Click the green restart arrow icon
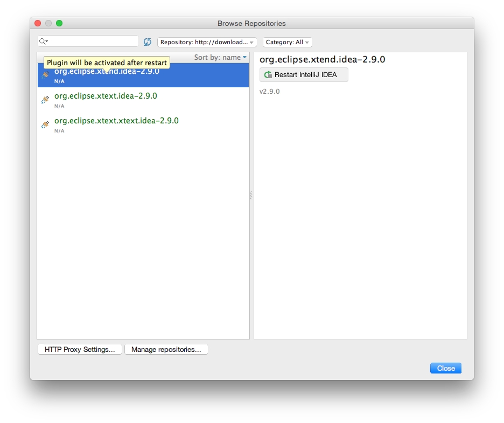 point(268,74)
